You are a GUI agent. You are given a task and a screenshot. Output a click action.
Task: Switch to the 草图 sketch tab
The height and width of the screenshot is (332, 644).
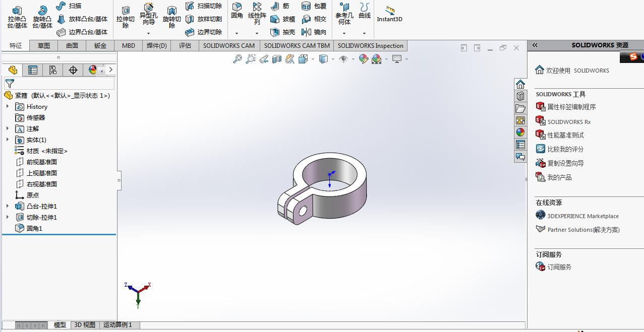click(44, 46)
